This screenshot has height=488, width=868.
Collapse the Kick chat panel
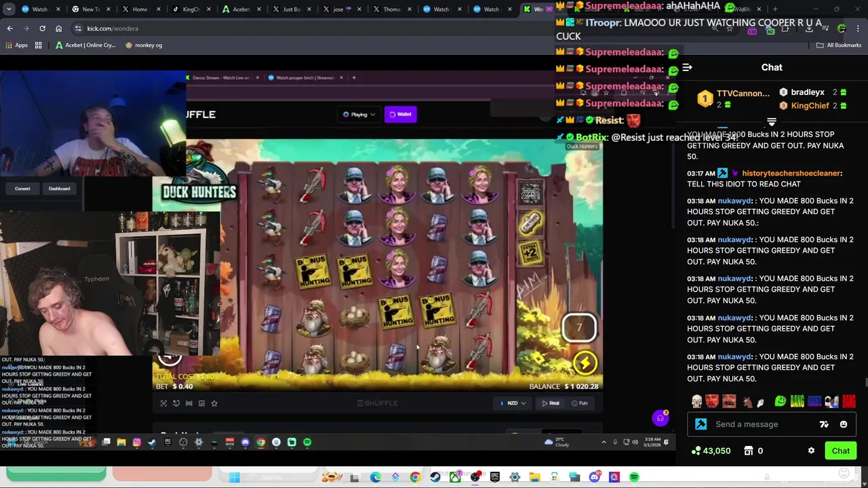click(x=687, y=68)
